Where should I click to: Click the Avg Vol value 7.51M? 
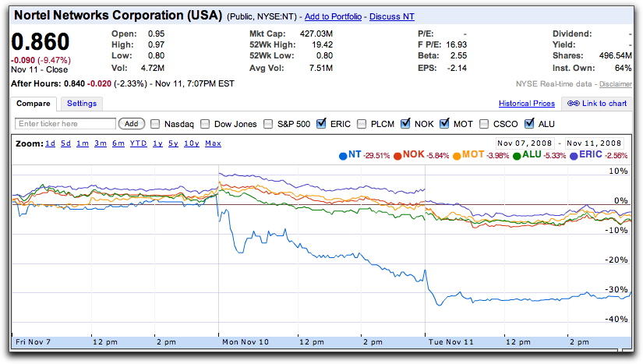point(321,68)
